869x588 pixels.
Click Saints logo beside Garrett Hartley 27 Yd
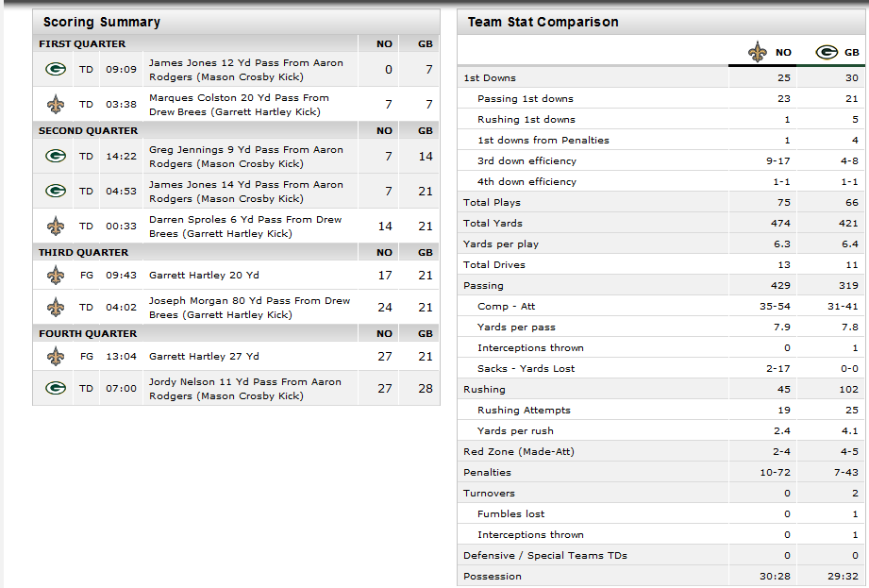[56, 357]
